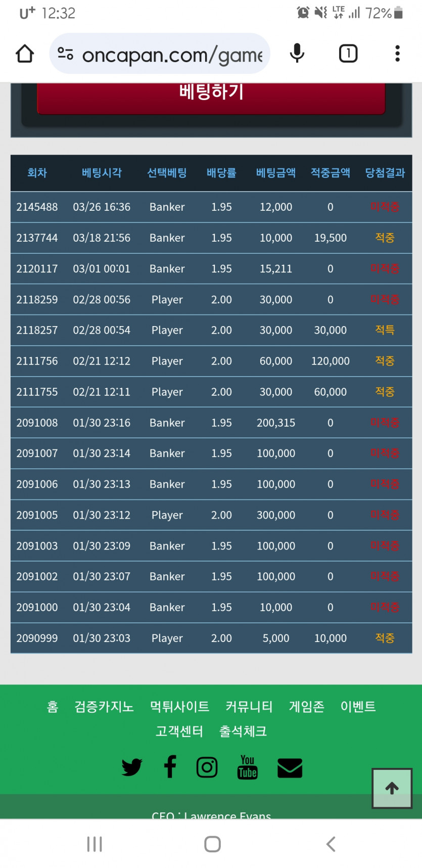Tap the email envelope icon in footer
The height and width of the screenshot is (868, 422).
pos(290,768)
